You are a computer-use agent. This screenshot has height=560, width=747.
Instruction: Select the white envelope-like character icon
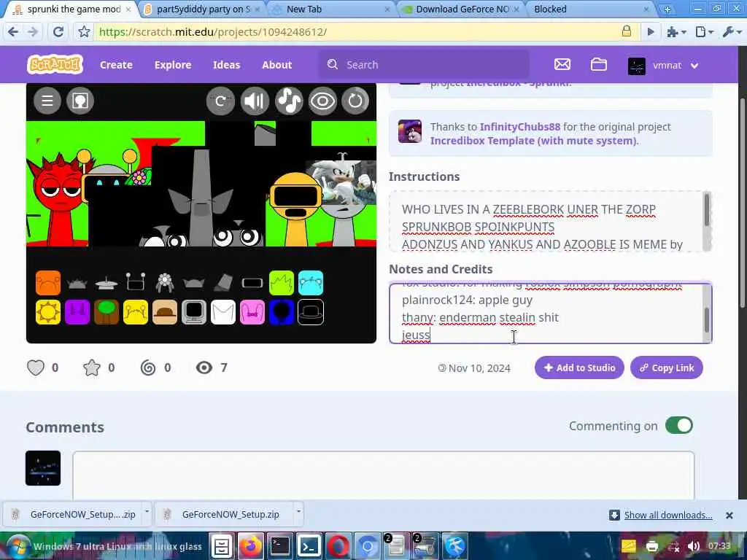click(223, 312)
